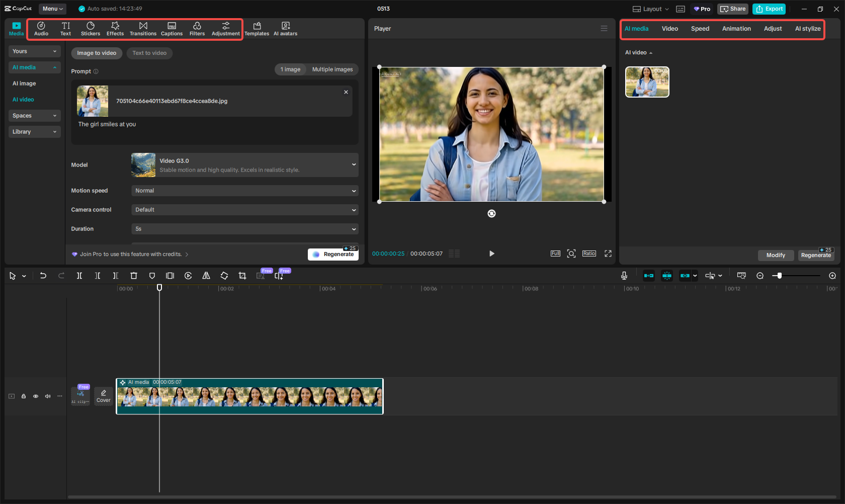Start a voiceover recording with the microphone icon
This screenshot has width=845, height=504.
tap(624, 276)
